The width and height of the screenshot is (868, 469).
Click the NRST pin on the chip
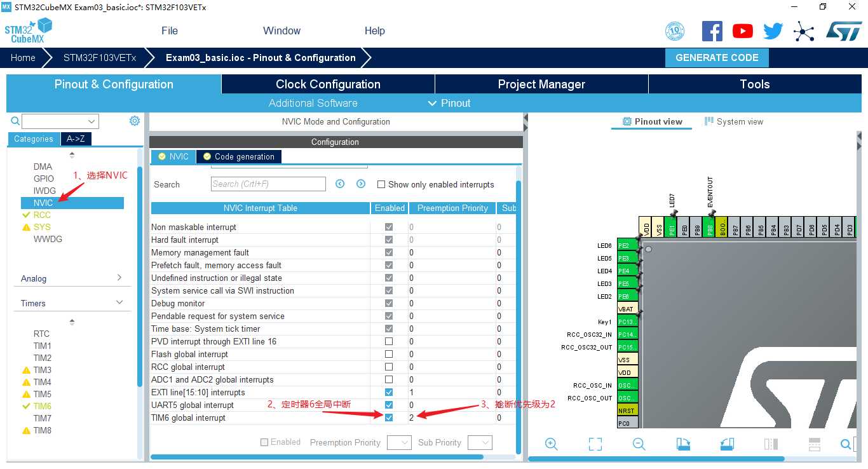point(627,411)
